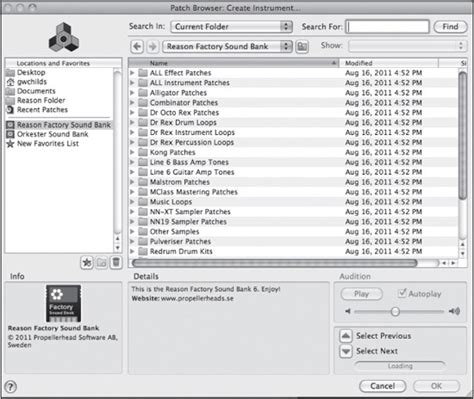Open Recent Patches location

(x=42, y=110)
